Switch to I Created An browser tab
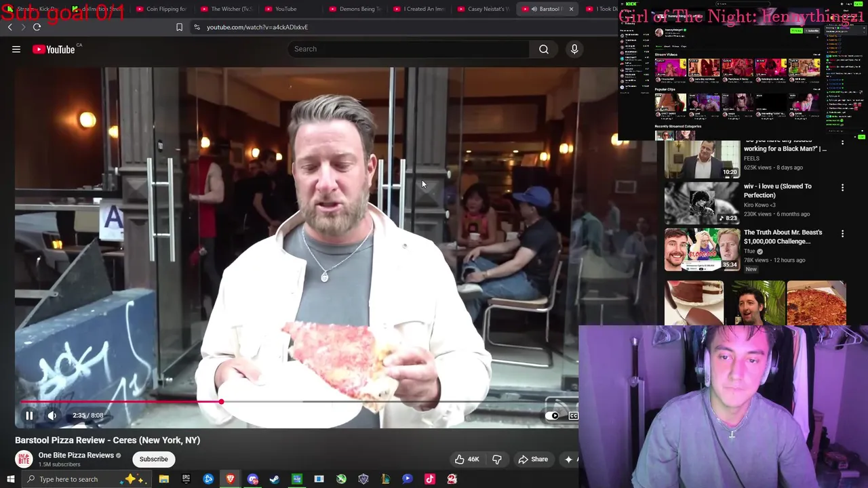Image resolution: width=868 pixels, height=488 pixels. pyautogui.click(x=419, y=9)
